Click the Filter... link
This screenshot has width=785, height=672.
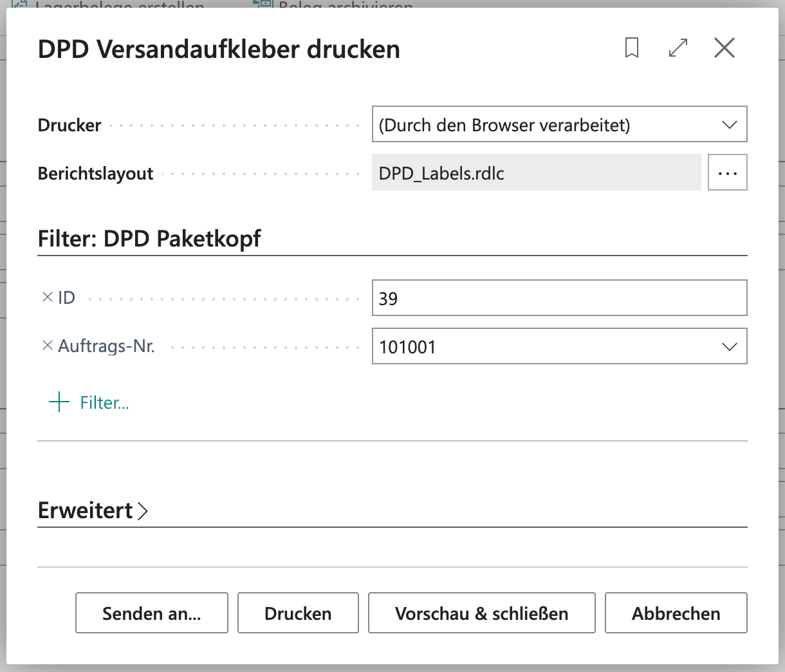(105, 403)
